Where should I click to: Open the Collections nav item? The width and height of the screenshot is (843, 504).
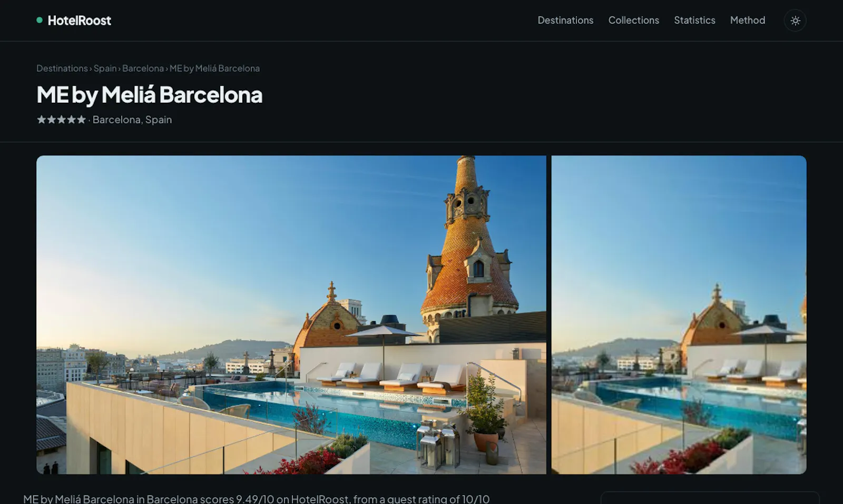point(633,20)
